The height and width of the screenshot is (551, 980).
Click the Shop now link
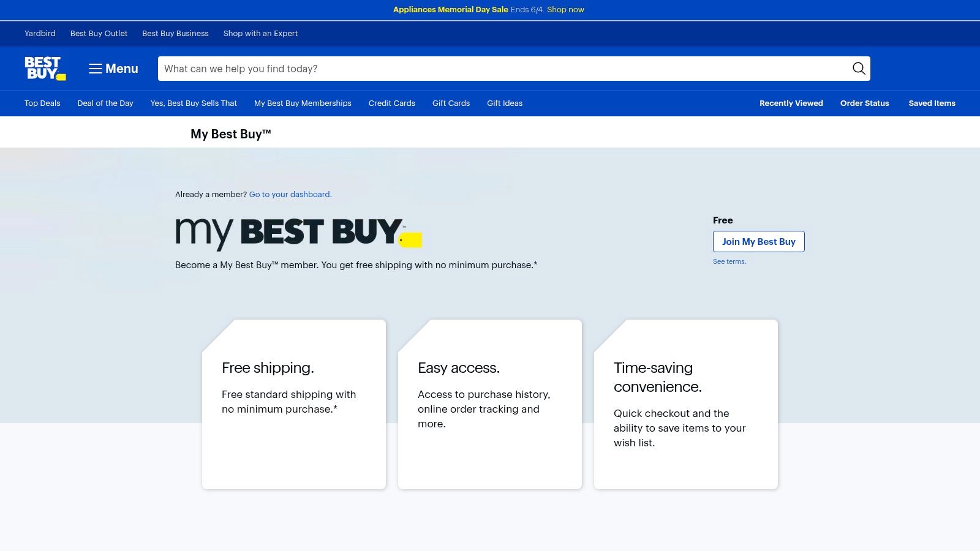pyautogui.click(x=565, y=10)
